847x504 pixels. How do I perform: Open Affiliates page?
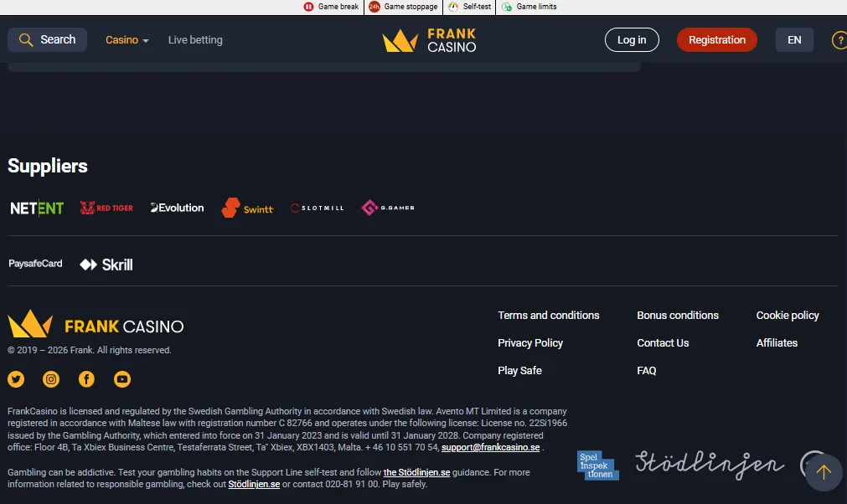[x=777, y=342]
